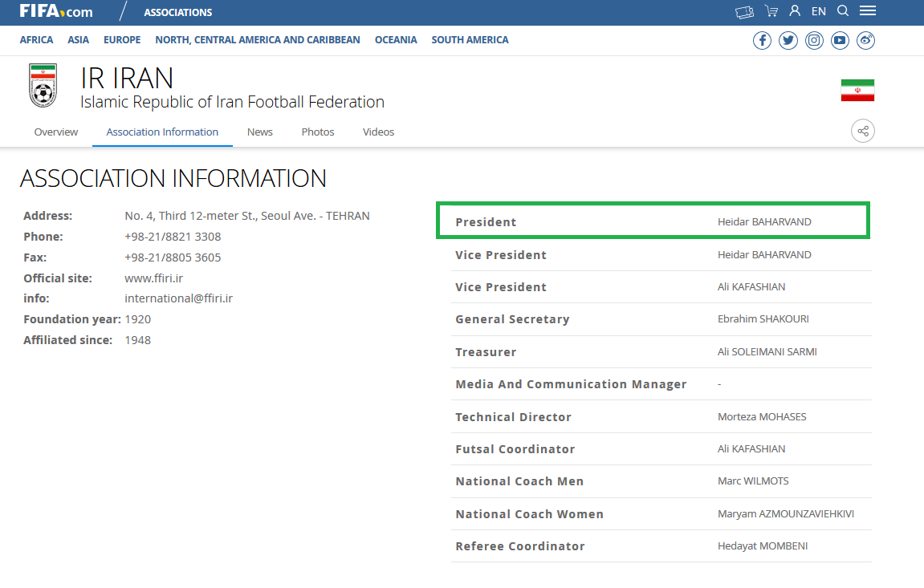Open the tickets icon in header

tap(744, 12)
